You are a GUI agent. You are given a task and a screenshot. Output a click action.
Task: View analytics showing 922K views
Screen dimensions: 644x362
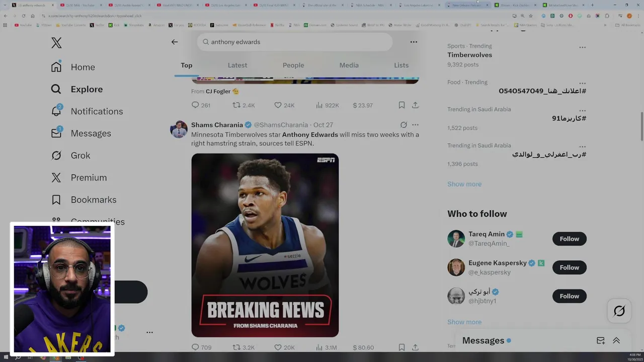pyautogui.click(x=327, y=105)
